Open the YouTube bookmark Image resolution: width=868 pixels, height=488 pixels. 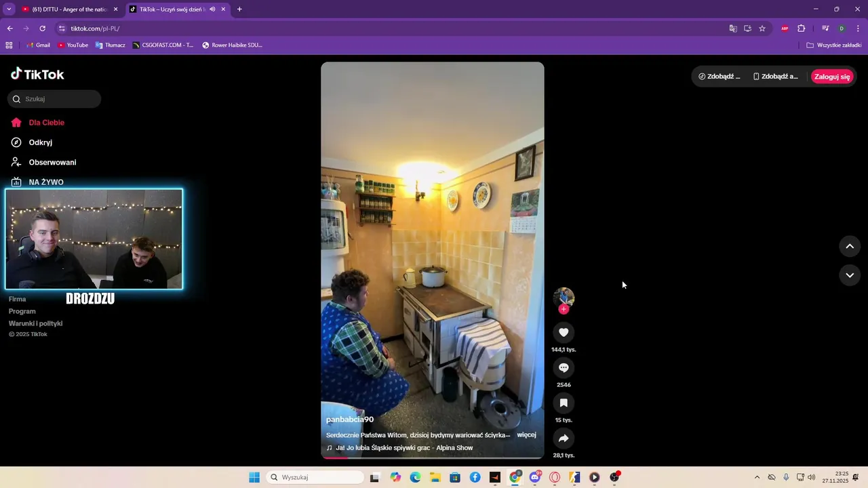coord(73,45)
